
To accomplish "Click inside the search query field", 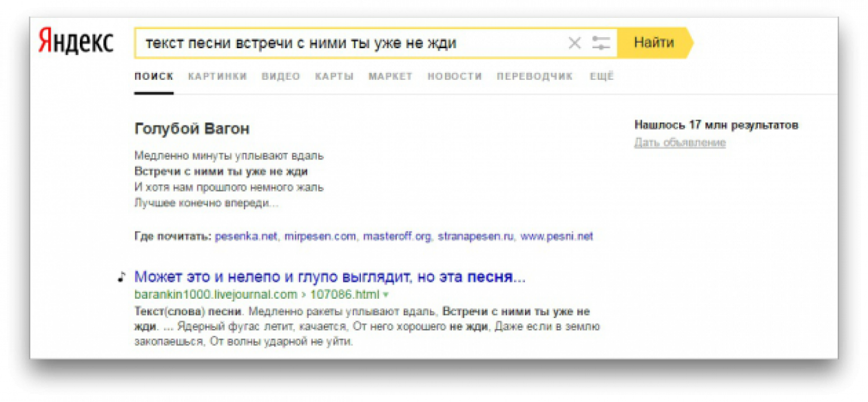I will coord(347,43).
